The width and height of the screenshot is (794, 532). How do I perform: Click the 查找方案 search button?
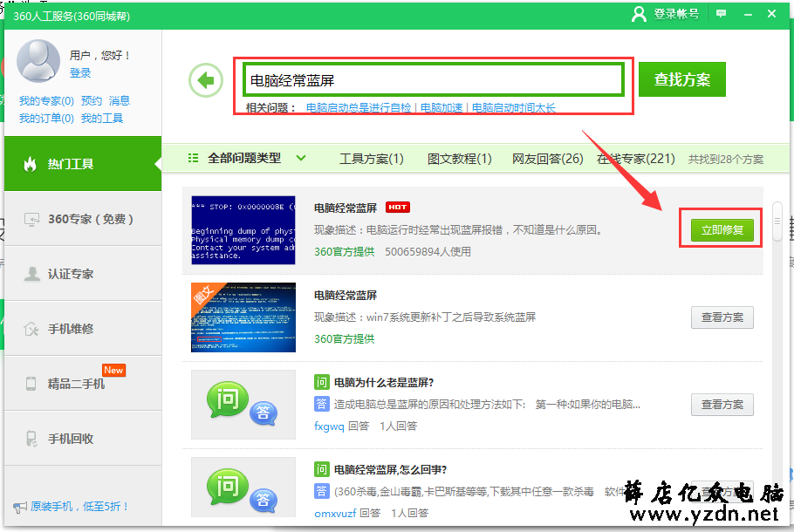pos(682,79)
